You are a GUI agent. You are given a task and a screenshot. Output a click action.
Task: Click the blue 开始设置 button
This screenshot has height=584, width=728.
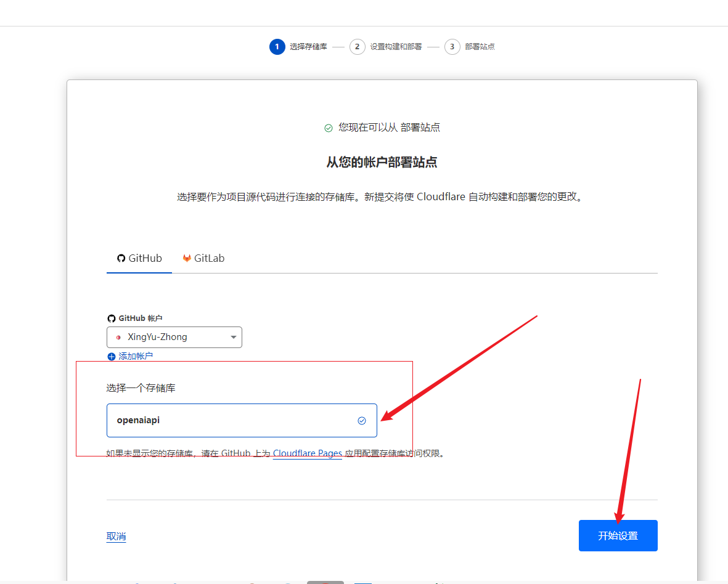(618, 535)
